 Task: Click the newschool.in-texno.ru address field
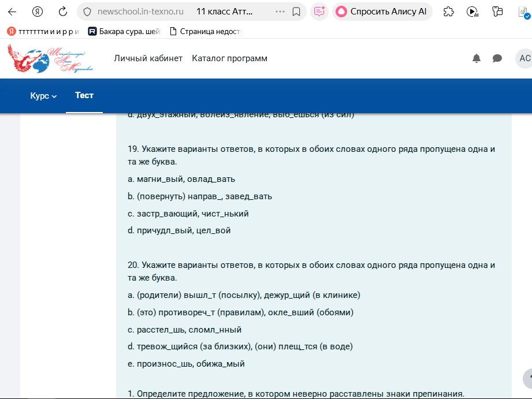pos(140,12)
